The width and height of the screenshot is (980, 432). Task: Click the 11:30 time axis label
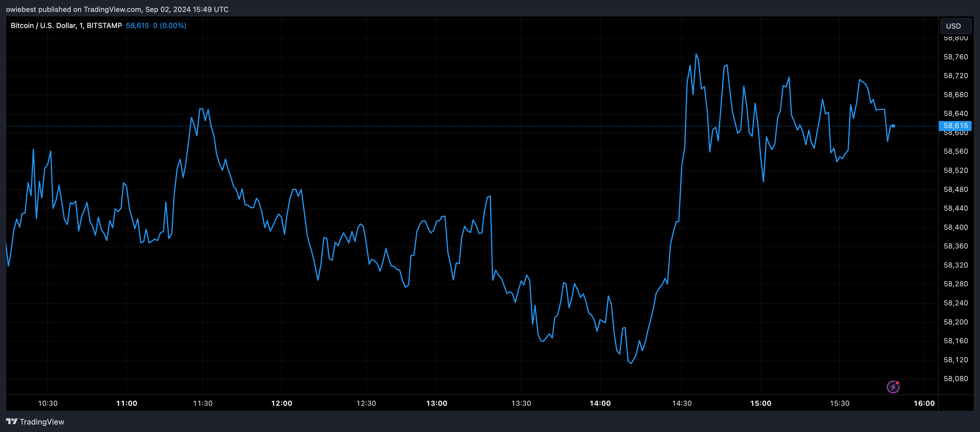(203, 403)
